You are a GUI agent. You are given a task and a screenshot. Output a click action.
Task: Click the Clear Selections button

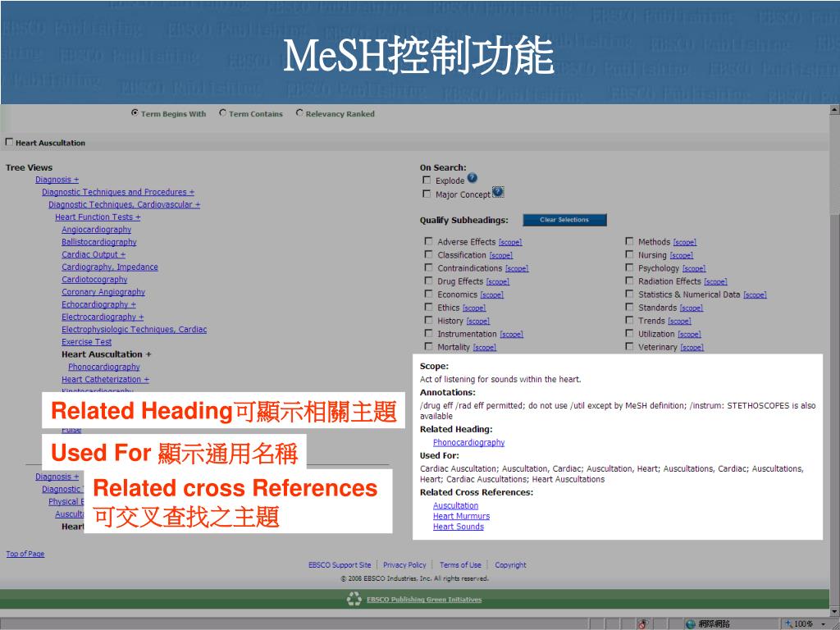pyautogui.click(x=564, y=220)
